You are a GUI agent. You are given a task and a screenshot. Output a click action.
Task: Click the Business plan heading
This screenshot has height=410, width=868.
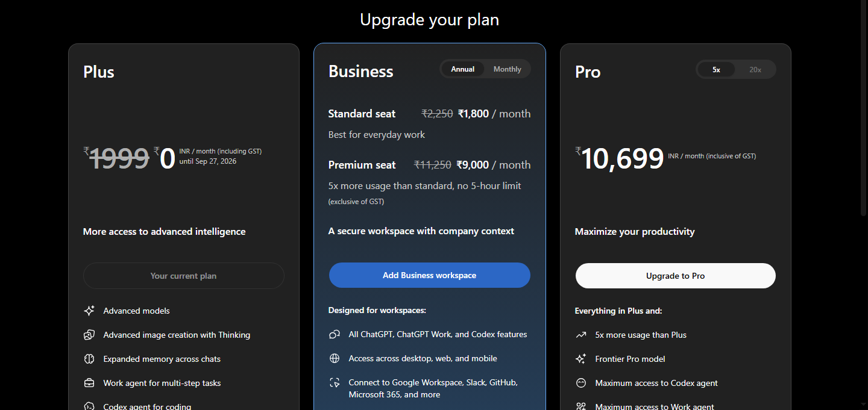click(361, 71)
